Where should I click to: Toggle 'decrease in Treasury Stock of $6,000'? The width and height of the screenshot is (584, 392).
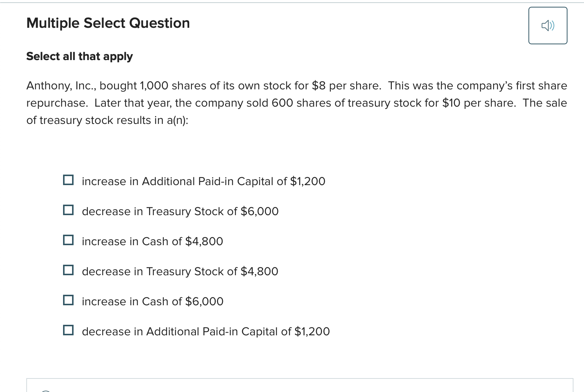(68, 210)
